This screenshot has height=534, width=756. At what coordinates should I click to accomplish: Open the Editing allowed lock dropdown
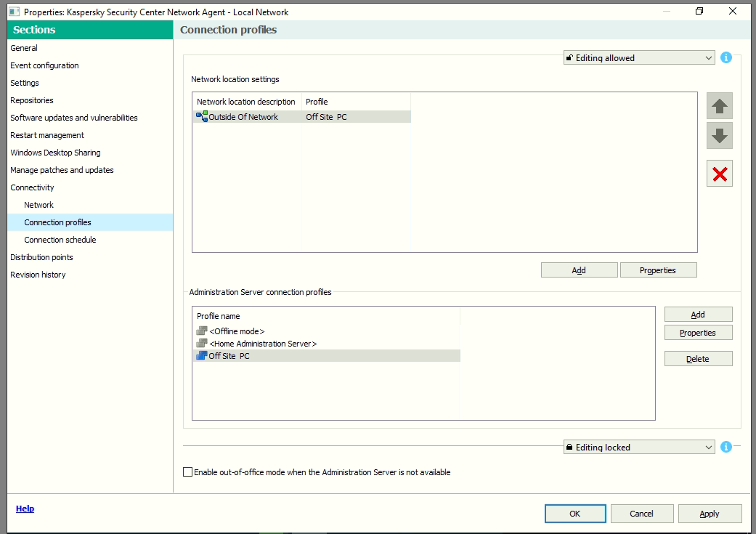pyautogui.click(x=639, y=58)
